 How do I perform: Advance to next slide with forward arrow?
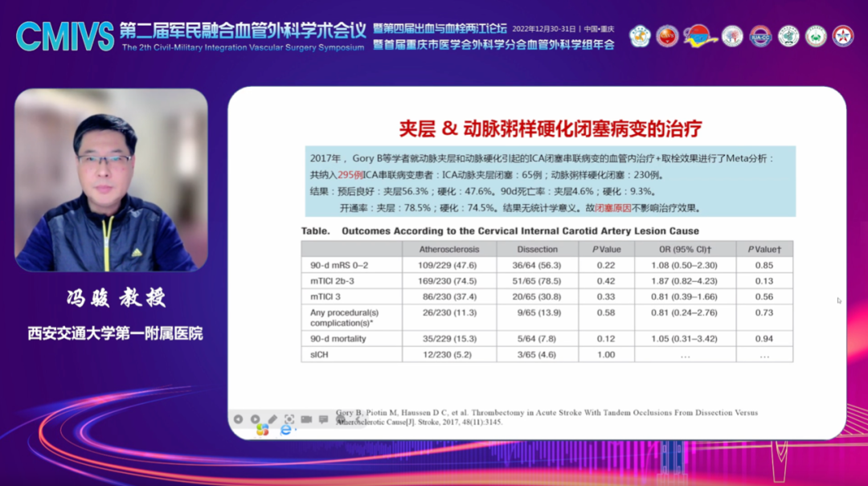256,419
